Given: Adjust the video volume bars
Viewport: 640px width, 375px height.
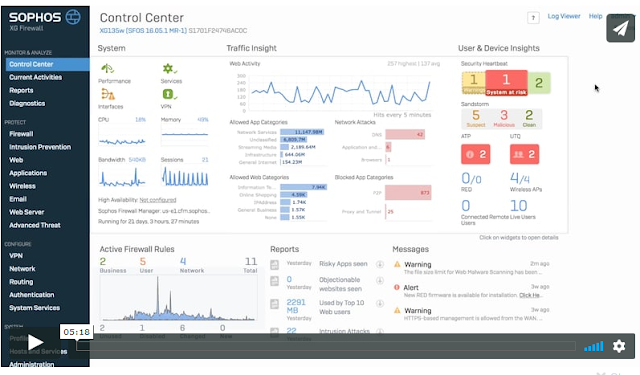Looking at the screenshot, I should point(593,346).
